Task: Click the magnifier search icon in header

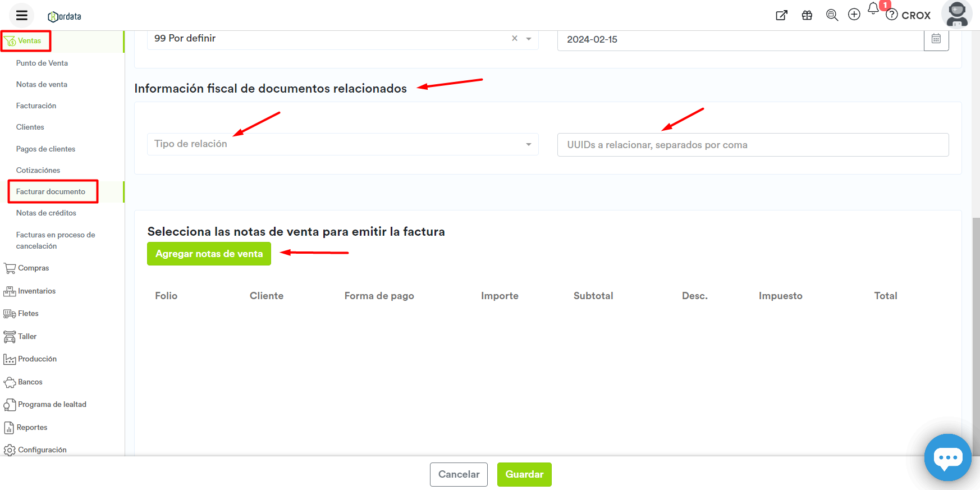Action: point(832,15)
